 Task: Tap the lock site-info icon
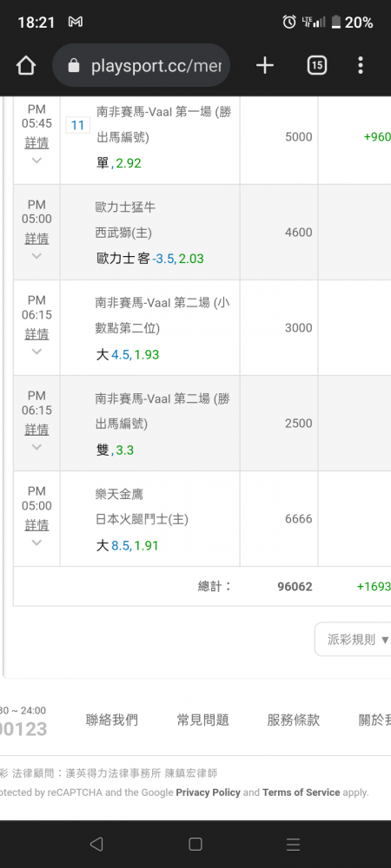coord(74,67)
